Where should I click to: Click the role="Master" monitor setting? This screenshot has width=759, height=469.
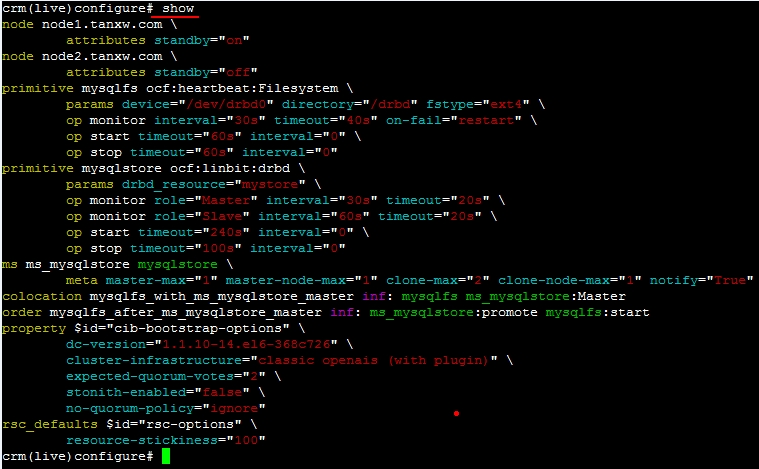click(206, 200)
